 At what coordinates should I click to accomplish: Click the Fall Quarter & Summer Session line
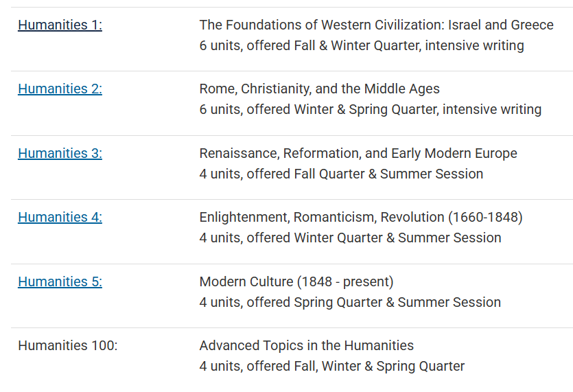click(341, 174)
